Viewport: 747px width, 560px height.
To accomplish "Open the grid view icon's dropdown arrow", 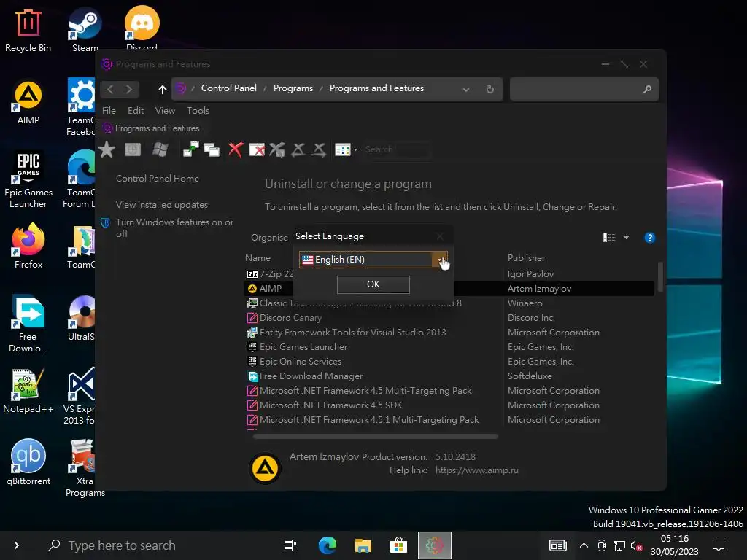I will point(355,150).
